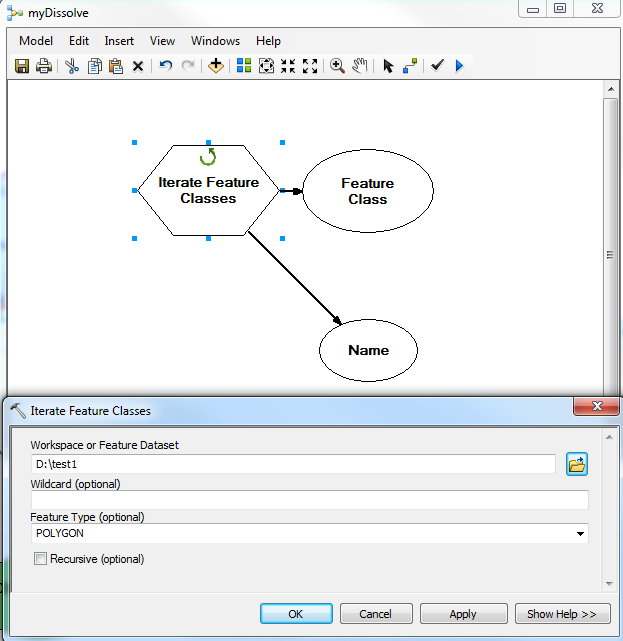Fit the full extent view of the model
The height and width of the screenshot is (641, 623).
tap(266, 66)
